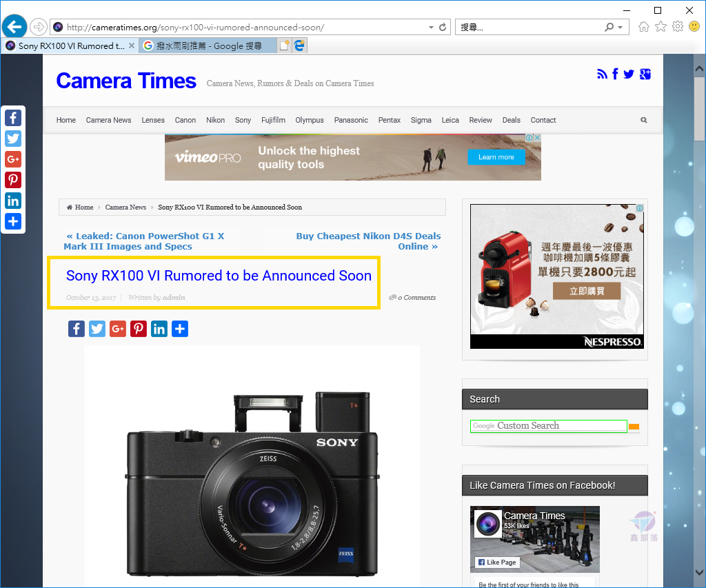Viewport: 706px width, 588px height.
Task: Open the Panasonic menu item
Action: pyautogui.click(x=351, y=120)
